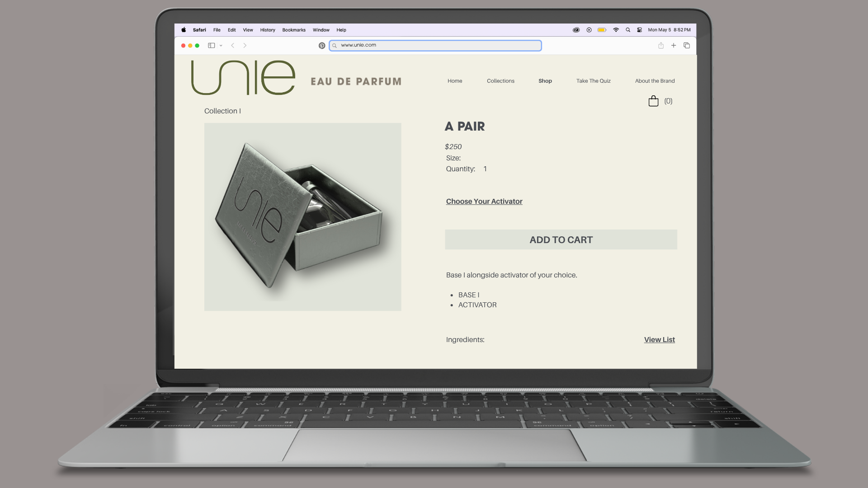The height and width of the screenshot is (488, 868).
Task: Go back to the previous page
Action: click(233, 45)
